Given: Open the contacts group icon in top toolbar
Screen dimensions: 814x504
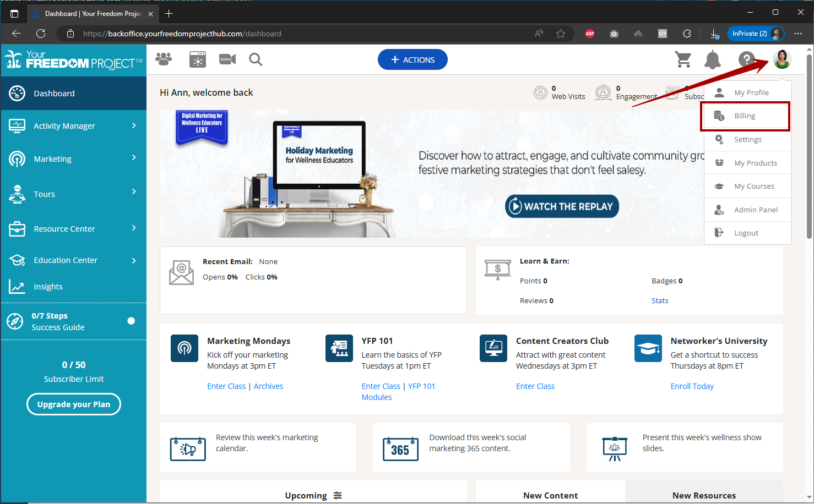Looking at the screenshot, I should coord(164,59).
